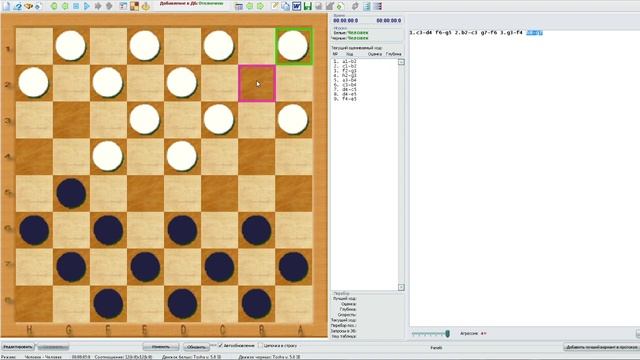Click the copy pages toolbar icon
The width and height of the screenshot is (640, 360).
(x=285, y=6)
